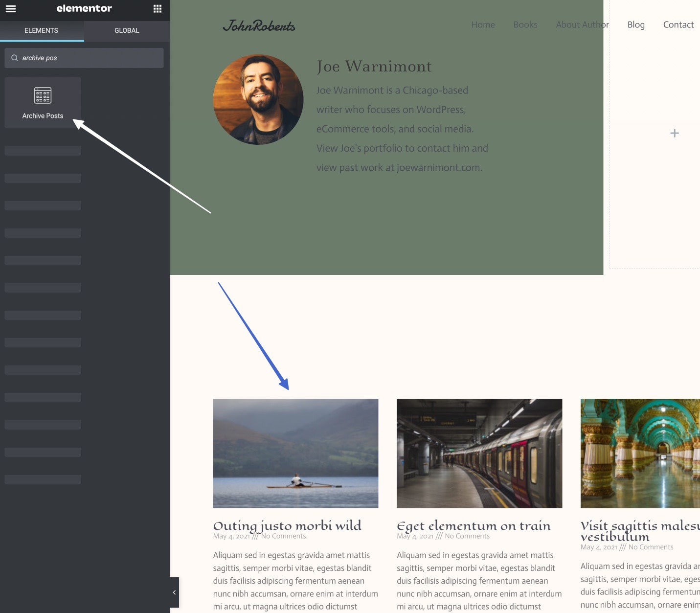
Task: Open the Elementor hamburger menu
Action: pyautogui.click(x=10, y=8)
